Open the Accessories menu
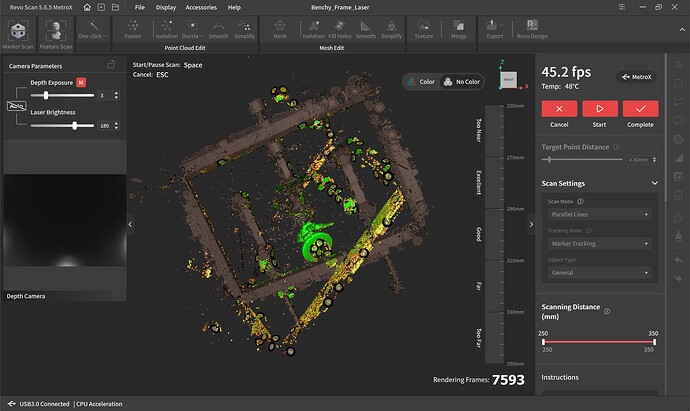Image resolution: width=690 pixels, height=411 pixels. (x=201, y=7)
